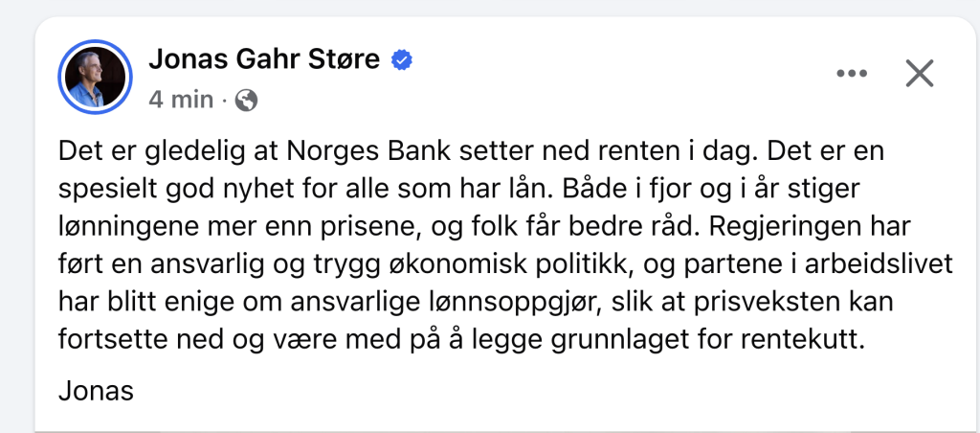Click the globe public-audience icon
The image size is (980, 433).
pos(246,99)
